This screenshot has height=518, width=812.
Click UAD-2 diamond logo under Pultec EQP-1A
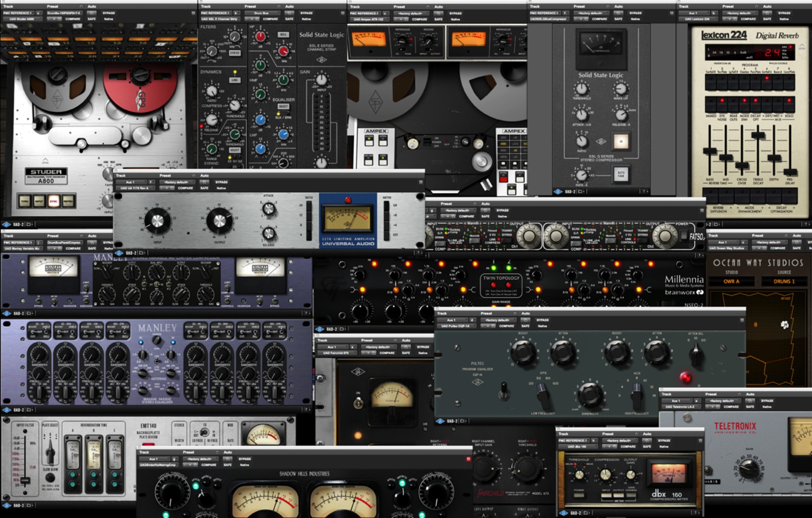click(x=440, y=421)
